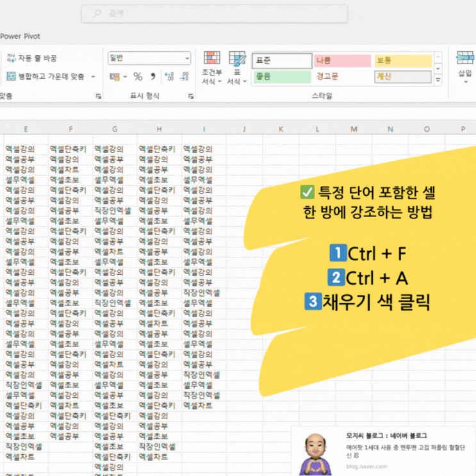476x476 pixels.
Task: Apply the 보통 cell style
Action: click(x=403, y=60)
